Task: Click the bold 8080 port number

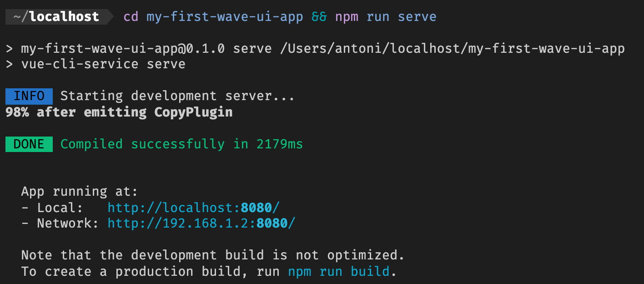Action: (257, 207)
